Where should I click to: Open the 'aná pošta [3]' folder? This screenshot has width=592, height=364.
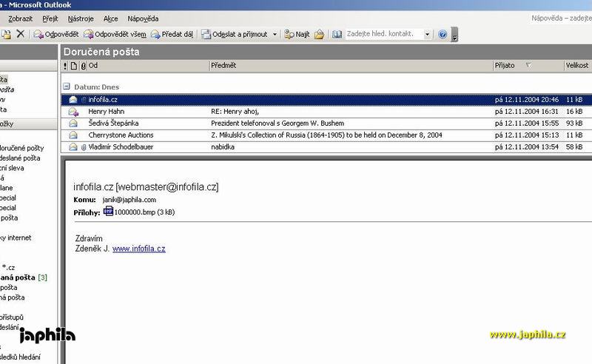[x=24, y=277]
